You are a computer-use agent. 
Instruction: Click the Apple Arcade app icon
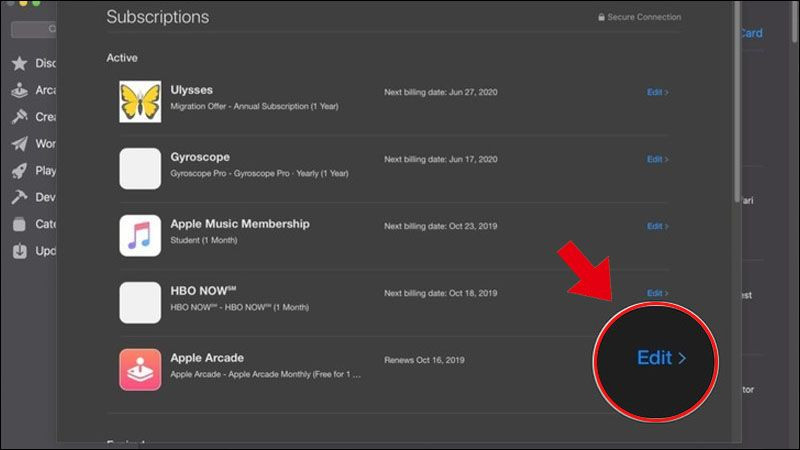[140, 369]
